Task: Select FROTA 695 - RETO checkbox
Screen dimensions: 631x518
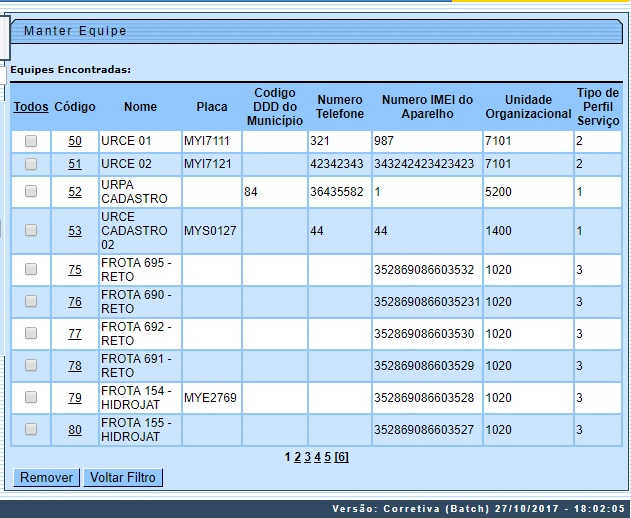Action: tap(31, 269)
